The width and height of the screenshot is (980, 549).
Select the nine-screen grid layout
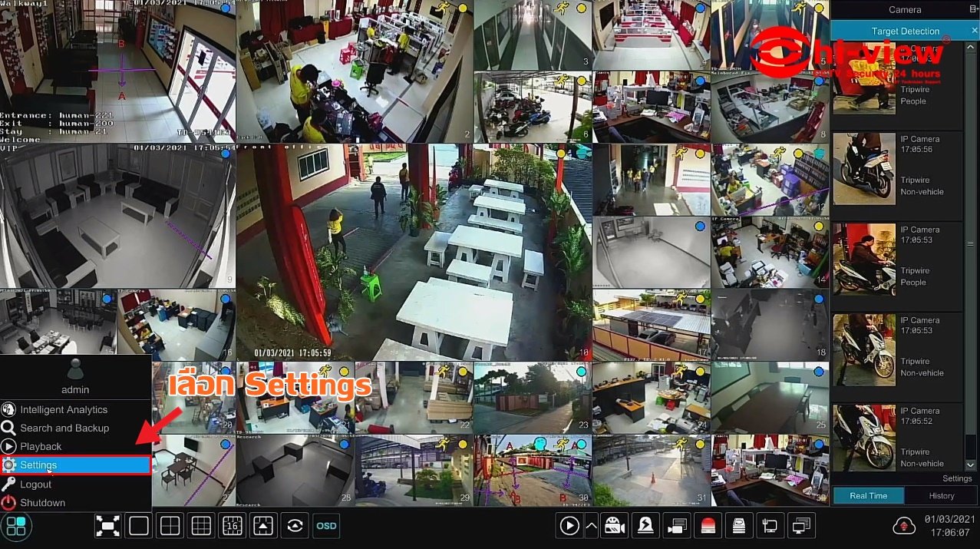201,525
